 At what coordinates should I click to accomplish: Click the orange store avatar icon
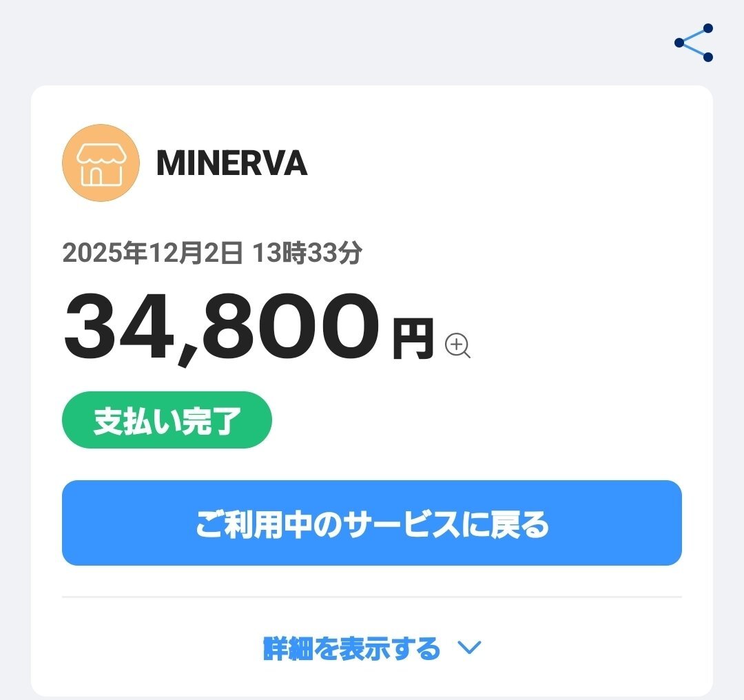[x=101, y=163]
